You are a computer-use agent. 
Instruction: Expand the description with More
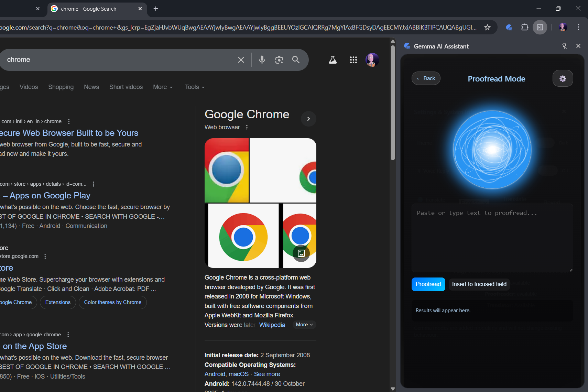point(304,325)
